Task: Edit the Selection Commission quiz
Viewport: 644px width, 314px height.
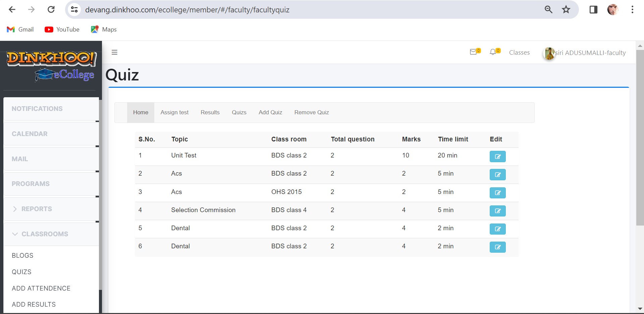Action: tap(497, 211)
